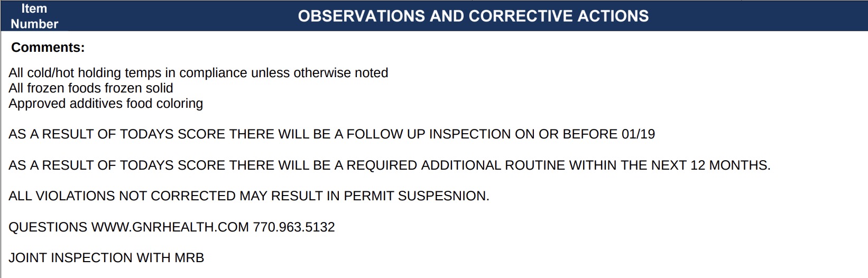Click the follow up inspection notice sentence
Image resolution: width=868 pixels, height=278 pixels.
pos(331,134)
